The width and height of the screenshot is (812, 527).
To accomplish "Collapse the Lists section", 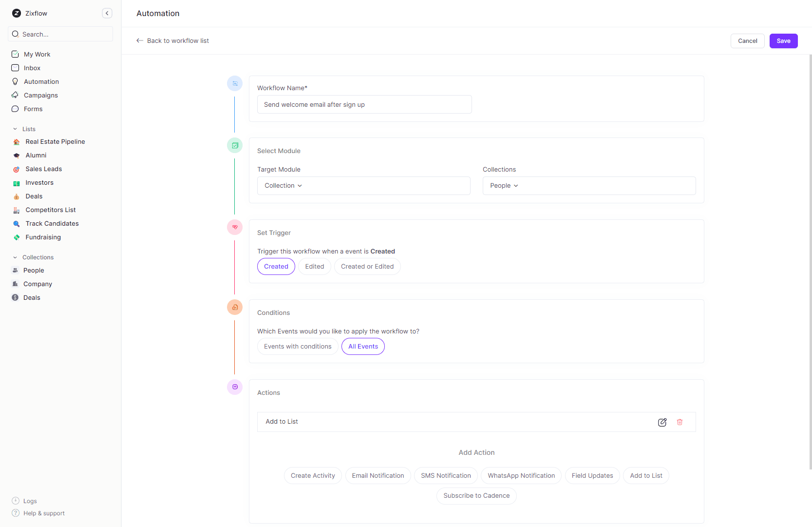I will (15, 129).
